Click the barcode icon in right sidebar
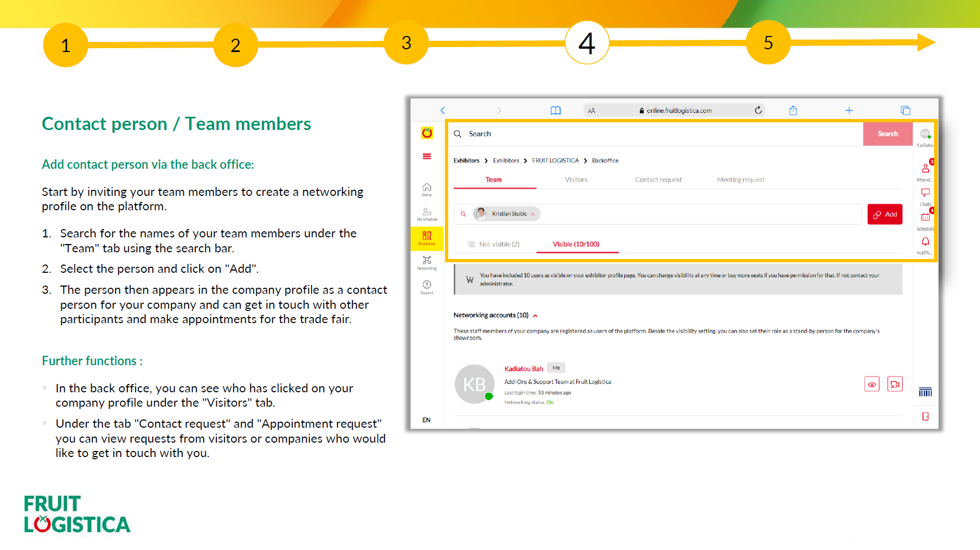The width and height of the screenshot is (980, 550). click(925, 392)
